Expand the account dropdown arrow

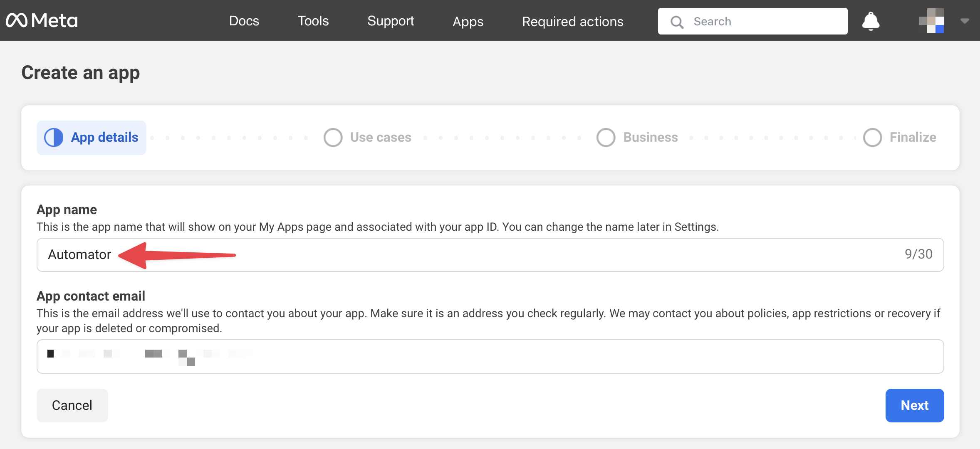pyautogui.click(x=965, y=21)
